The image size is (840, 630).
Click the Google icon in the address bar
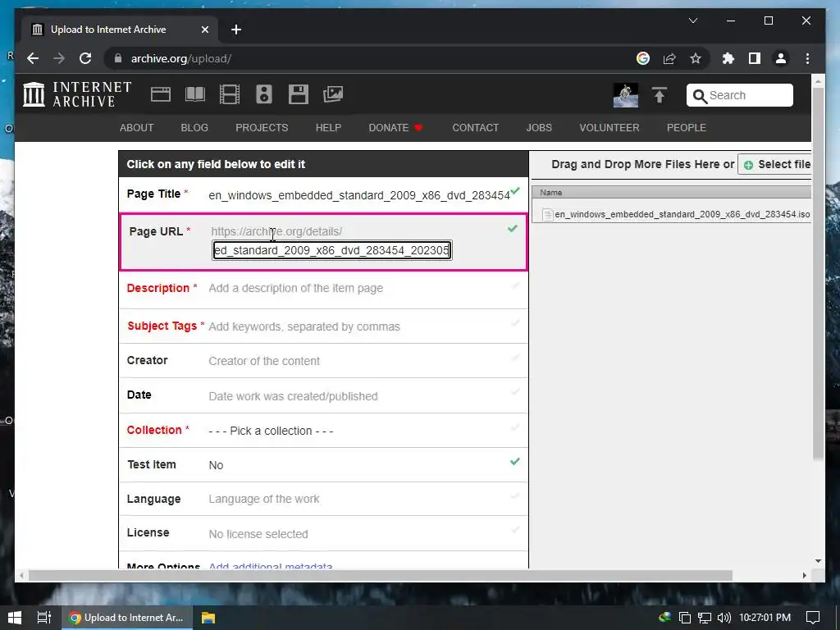click(643, 58)
